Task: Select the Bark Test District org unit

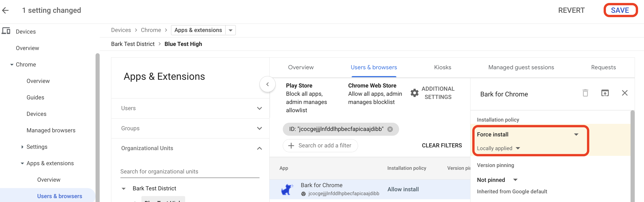Action: (154, 189)
